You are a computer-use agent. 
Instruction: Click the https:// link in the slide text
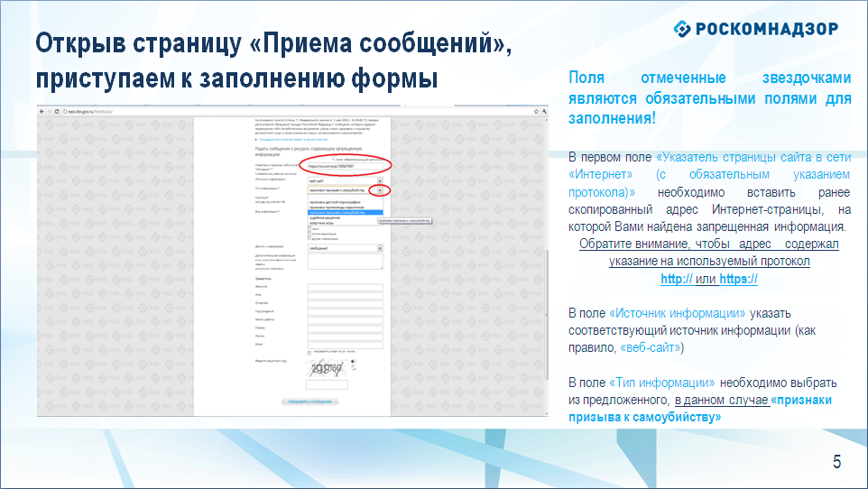[x=738, y=279]
